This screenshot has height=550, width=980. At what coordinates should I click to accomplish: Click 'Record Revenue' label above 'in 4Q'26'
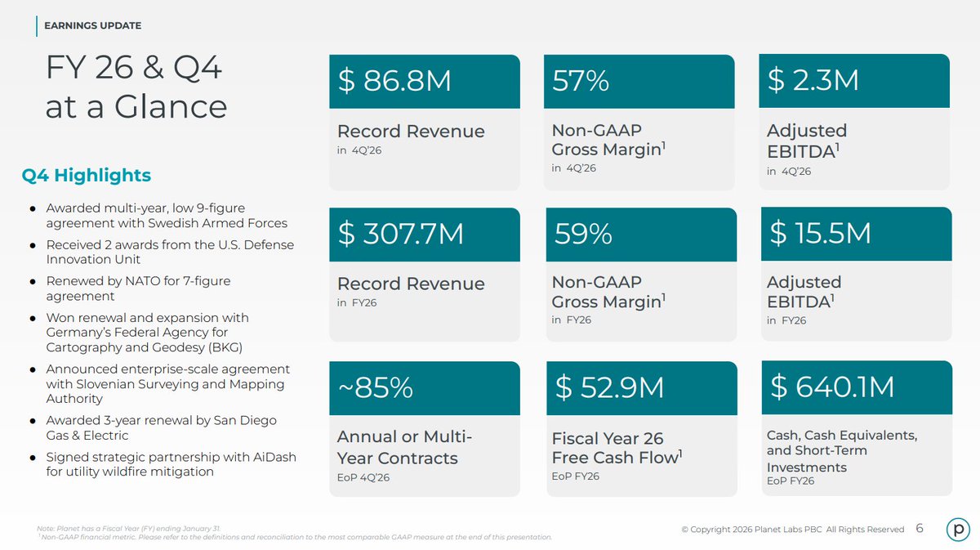tap(411, 132)
